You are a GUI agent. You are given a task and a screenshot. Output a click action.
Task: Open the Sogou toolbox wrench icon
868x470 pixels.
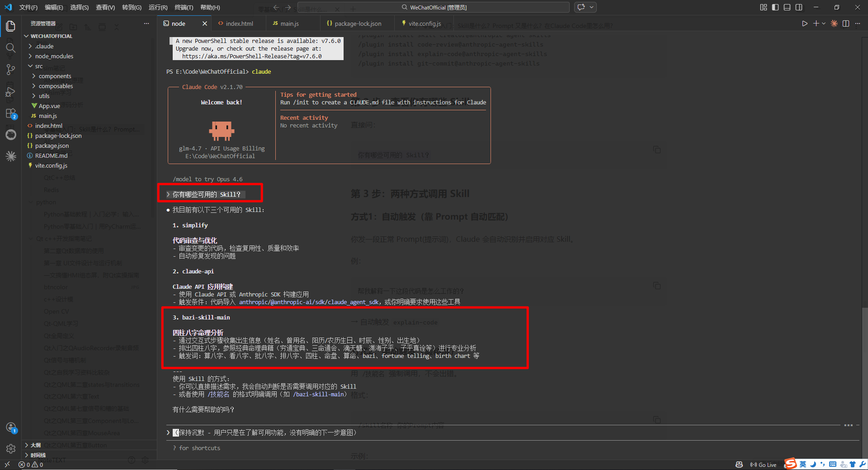click(863, 464)
